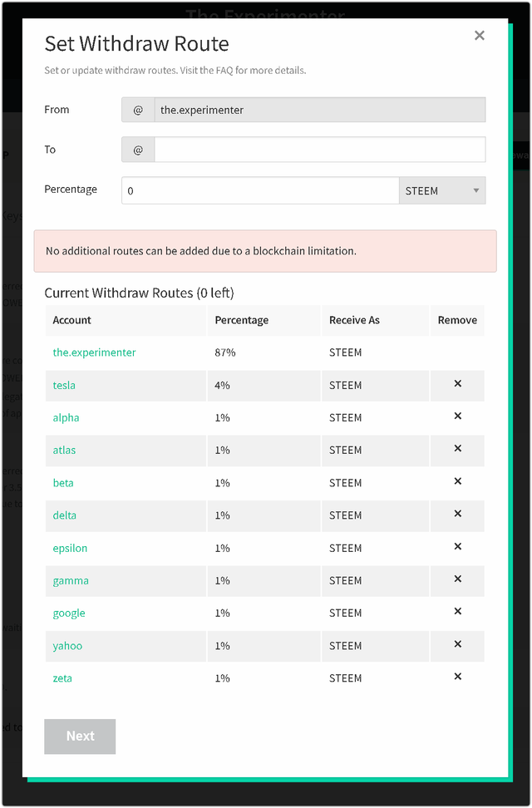Remove the epsilon withdraw route
Screen dimensions: 532x808
tap(457, 547)
